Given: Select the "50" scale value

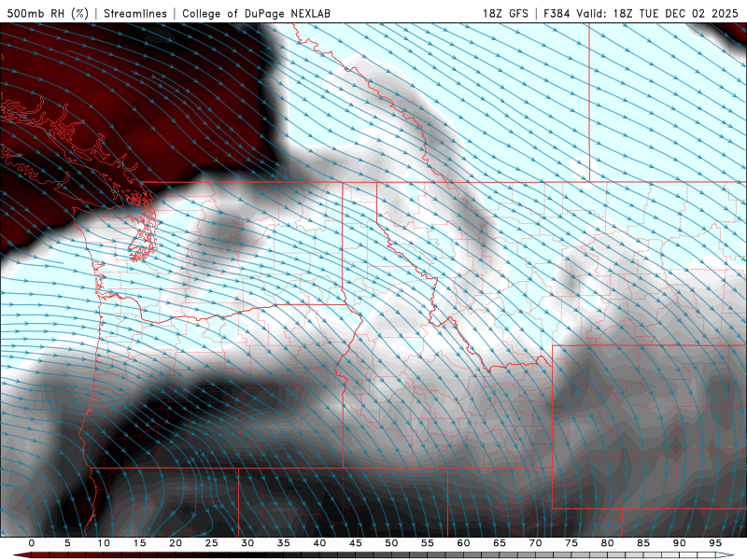Looking at the screenshot, I should (x=391, y=543).
